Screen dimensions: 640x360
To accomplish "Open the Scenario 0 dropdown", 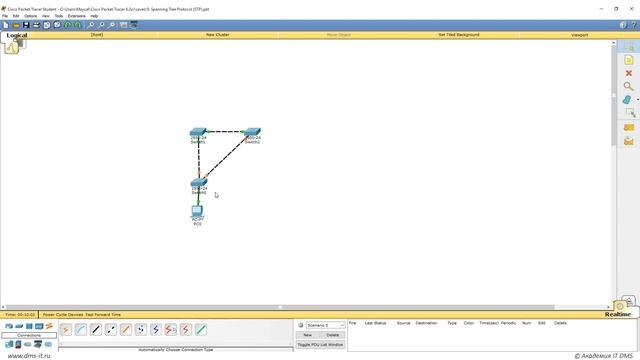I will 325,325.
